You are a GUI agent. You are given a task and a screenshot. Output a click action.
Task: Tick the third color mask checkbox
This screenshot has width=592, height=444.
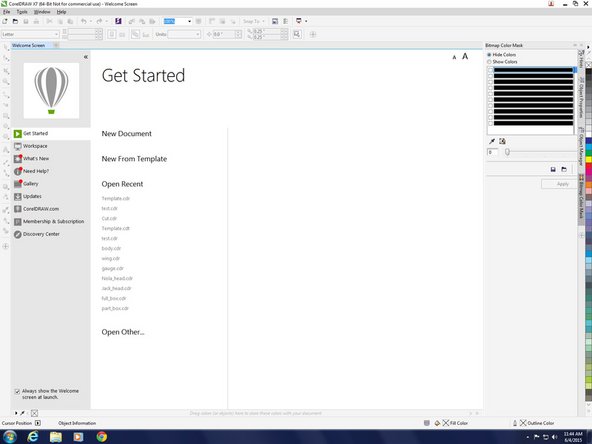click(x=490, y=82)
